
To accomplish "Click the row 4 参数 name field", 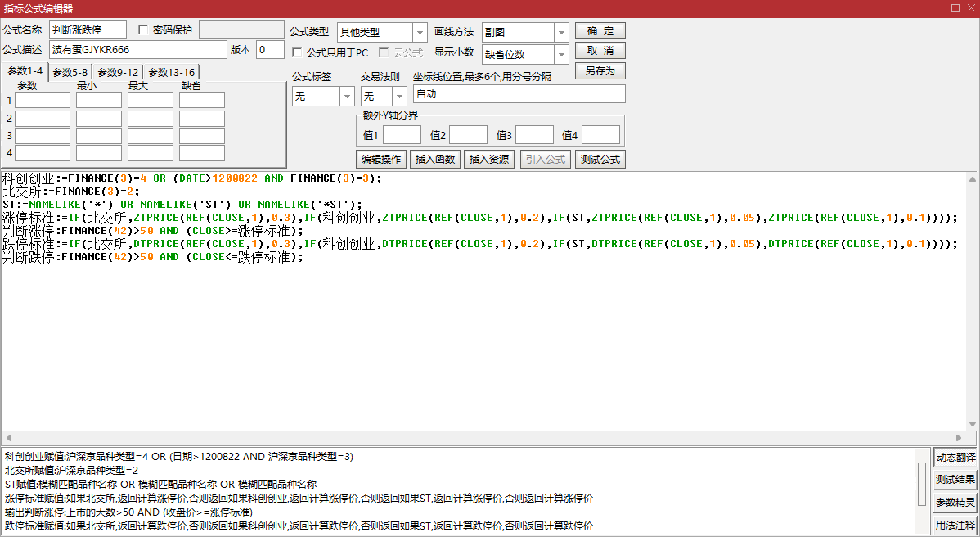I will pyautogui.click(x=43, y=153).
